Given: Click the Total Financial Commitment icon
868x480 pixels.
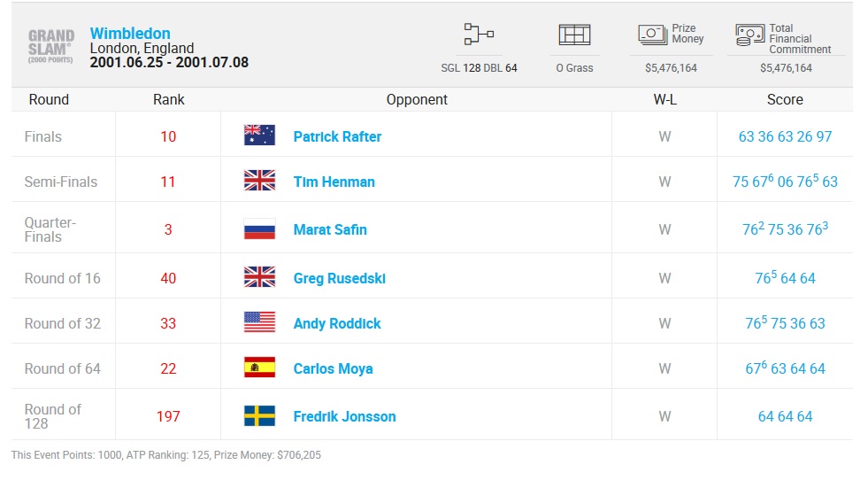Looking at the screenshot, I should pyautogui.click(x=750, y=35).
